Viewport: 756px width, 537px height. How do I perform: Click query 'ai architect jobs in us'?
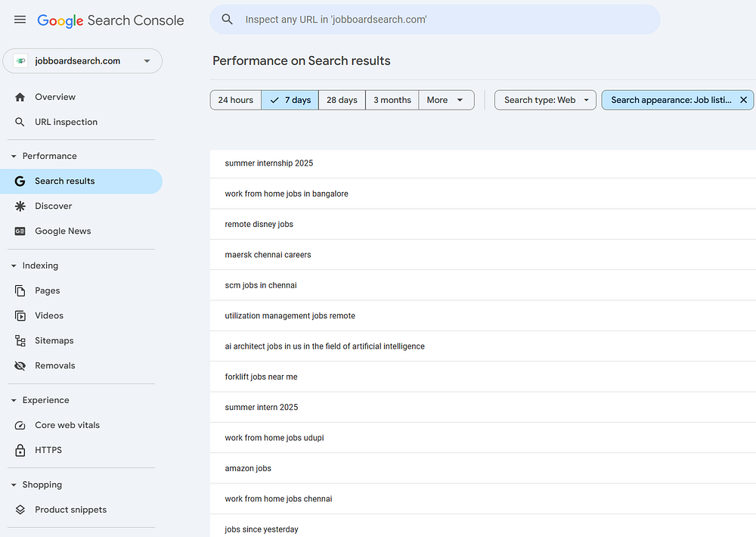pos(324,346)
